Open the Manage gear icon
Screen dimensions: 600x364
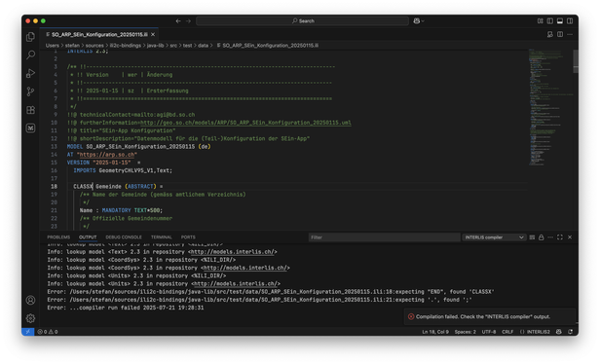click(30, 318)
